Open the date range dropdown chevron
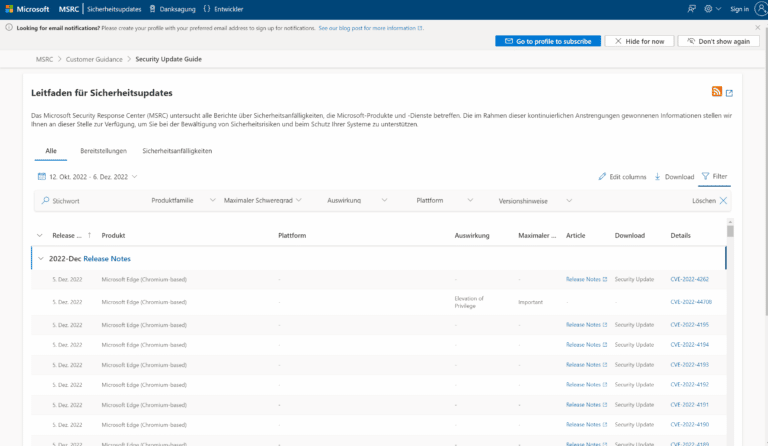This screenshot has width=768, height=446. point(135,176)
